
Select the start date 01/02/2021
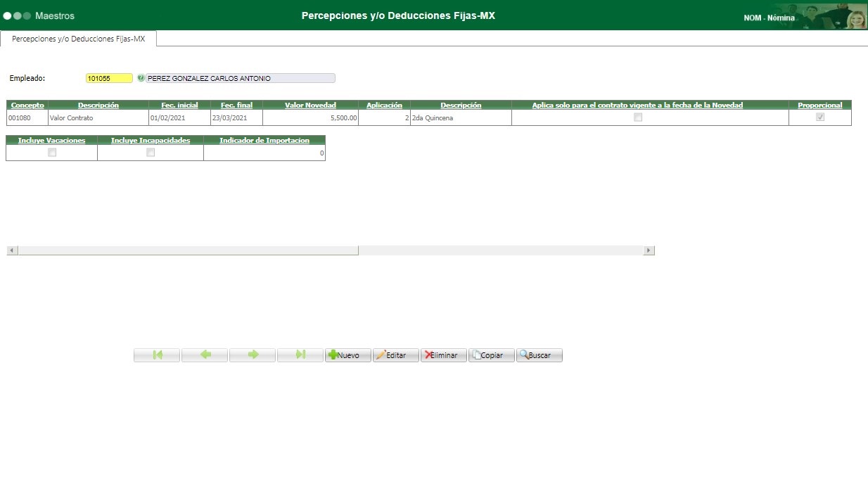click(179, 117)
